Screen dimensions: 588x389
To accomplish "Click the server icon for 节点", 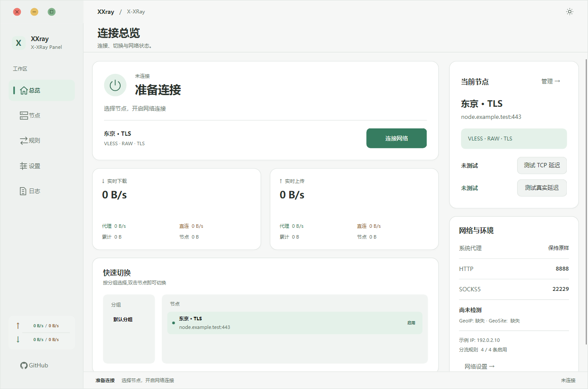I will point(24,115).
